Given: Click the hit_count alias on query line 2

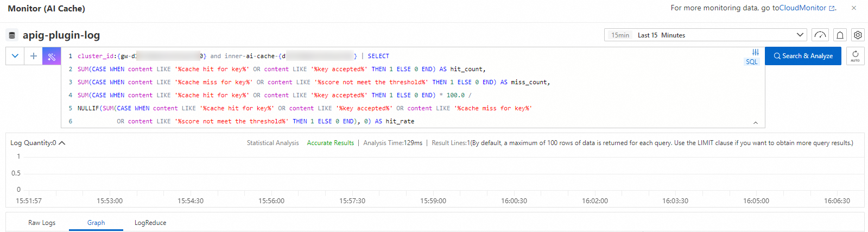Looking at the screenshot, I should (x=466, y=69).
